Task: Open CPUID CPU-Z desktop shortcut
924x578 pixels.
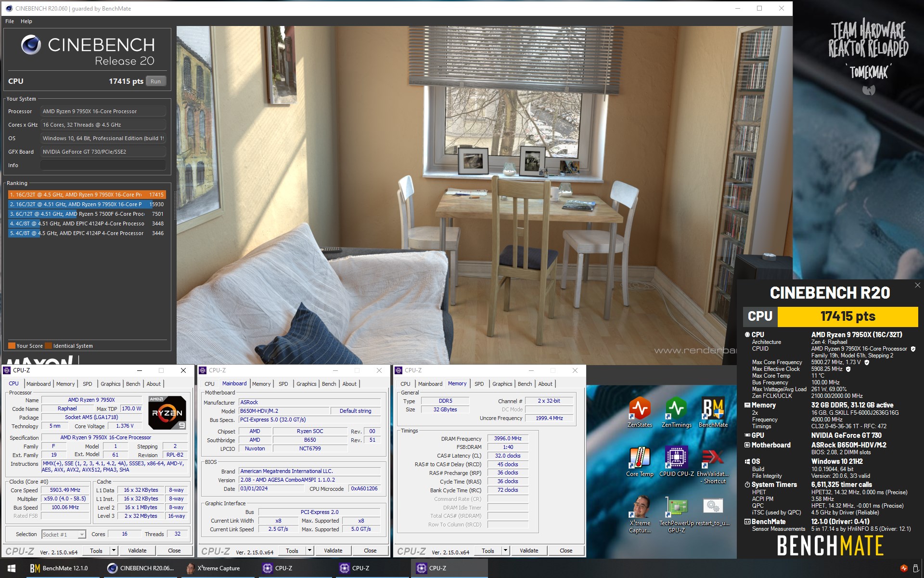Action: (676, 461)
